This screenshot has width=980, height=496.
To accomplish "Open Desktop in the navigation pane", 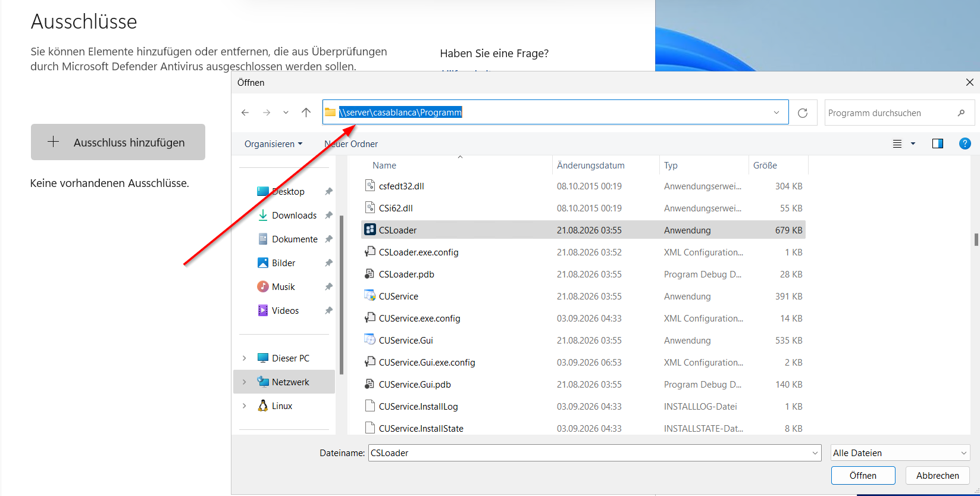I will coord(289,191).
